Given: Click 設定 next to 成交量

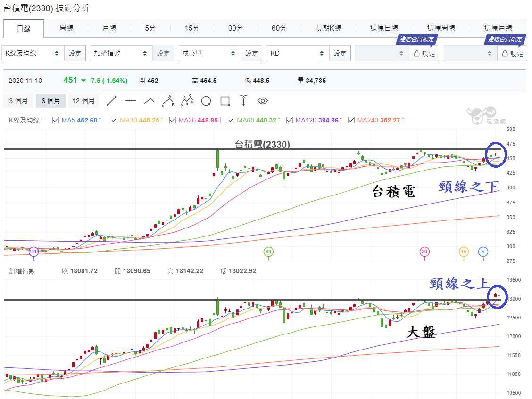Looking at the screenshot, I should pos(251,54).
